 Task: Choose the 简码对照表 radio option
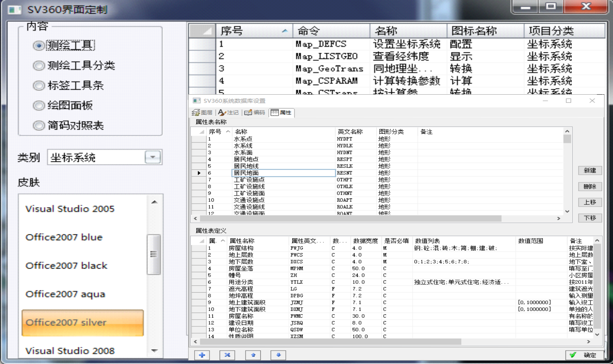click(39, 125)
